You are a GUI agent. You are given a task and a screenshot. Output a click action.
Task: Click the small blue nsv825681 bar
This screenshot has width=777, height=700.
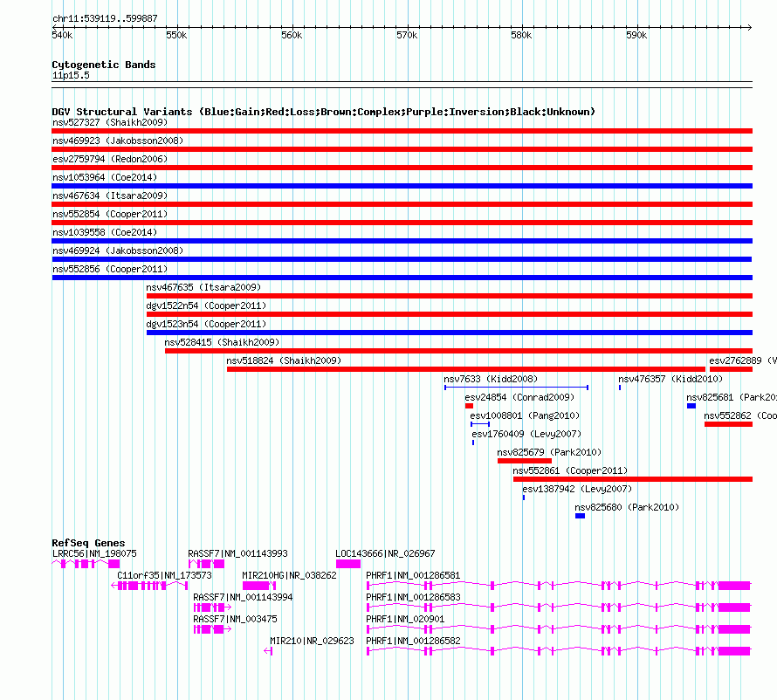(691, 406)
